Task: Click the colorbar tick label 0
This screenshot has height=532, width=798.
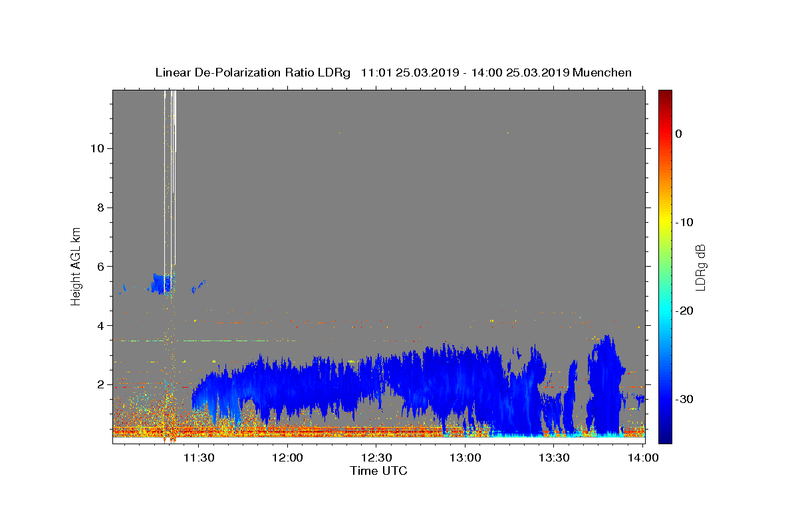Action: click(678, 134)
